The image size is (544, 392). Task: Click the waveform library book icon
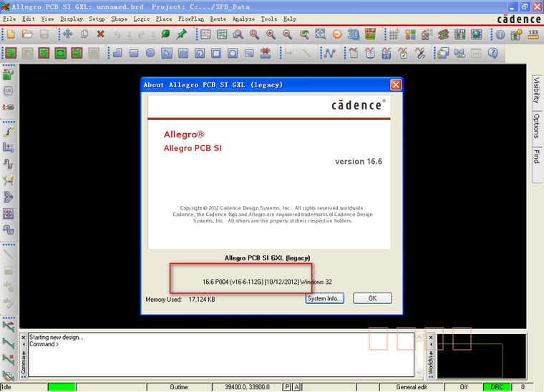370,53
